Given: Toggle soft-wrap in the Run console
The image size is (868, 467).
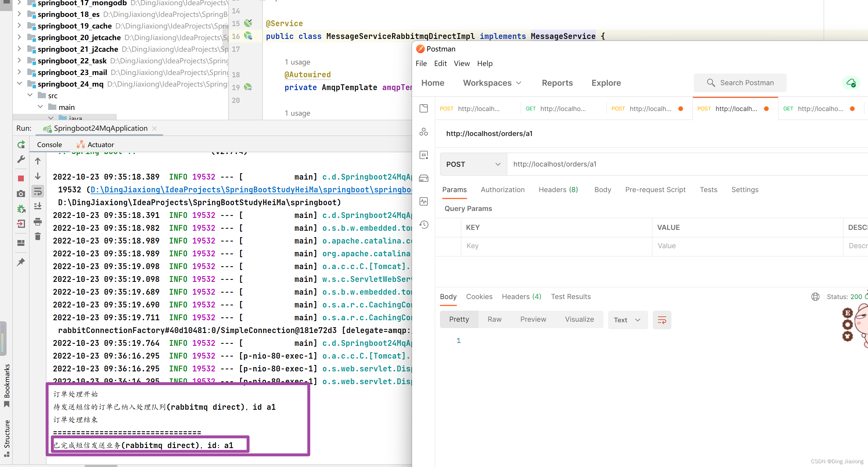Looking at the screenshot, I should click(38, 192).
